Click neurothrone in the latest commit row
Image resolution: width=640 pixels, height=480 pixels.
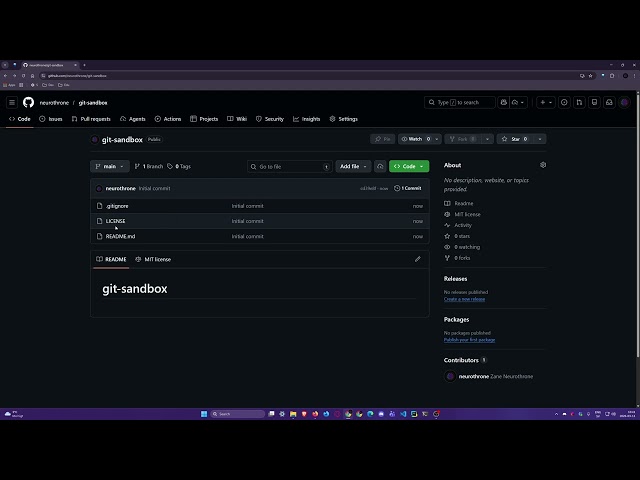click(120, 189)
